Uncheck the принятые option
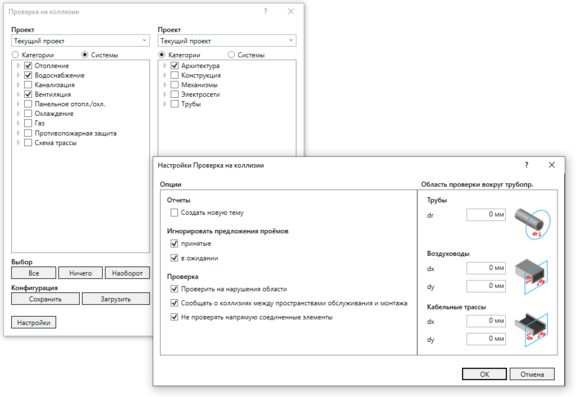 (x=174, y=243)
